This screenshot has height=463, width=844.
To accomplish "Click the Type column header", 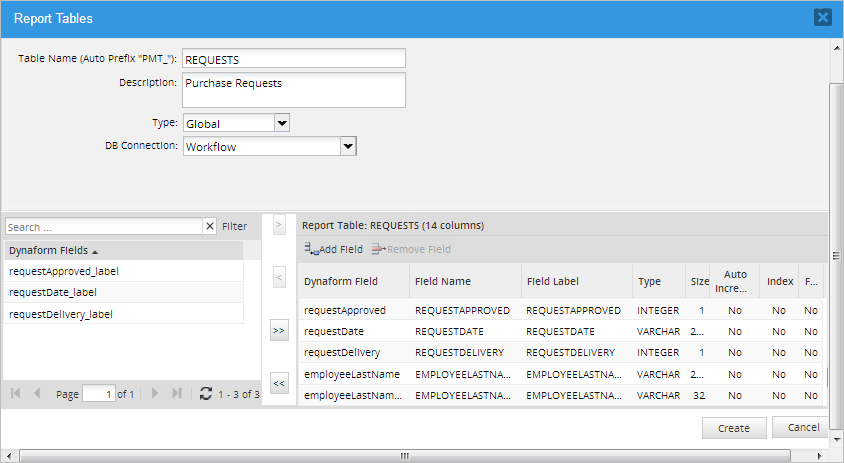I will 650,282.
